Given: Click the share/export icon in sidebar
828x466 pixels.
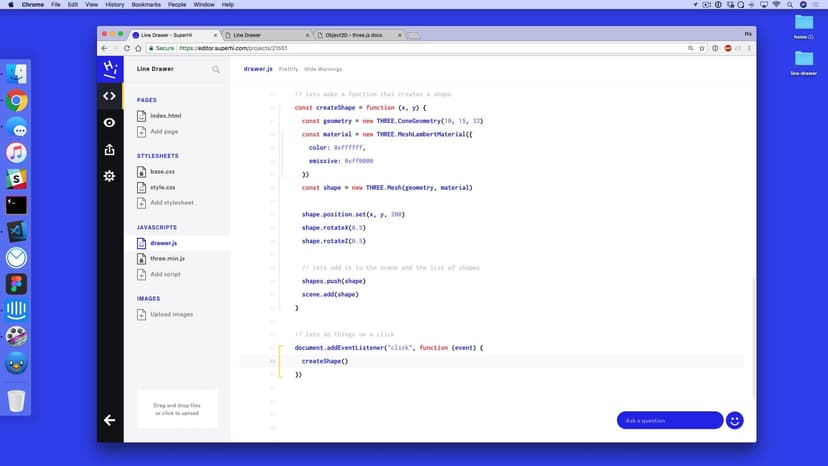Looking at the screenshot, I should point(110,149).
